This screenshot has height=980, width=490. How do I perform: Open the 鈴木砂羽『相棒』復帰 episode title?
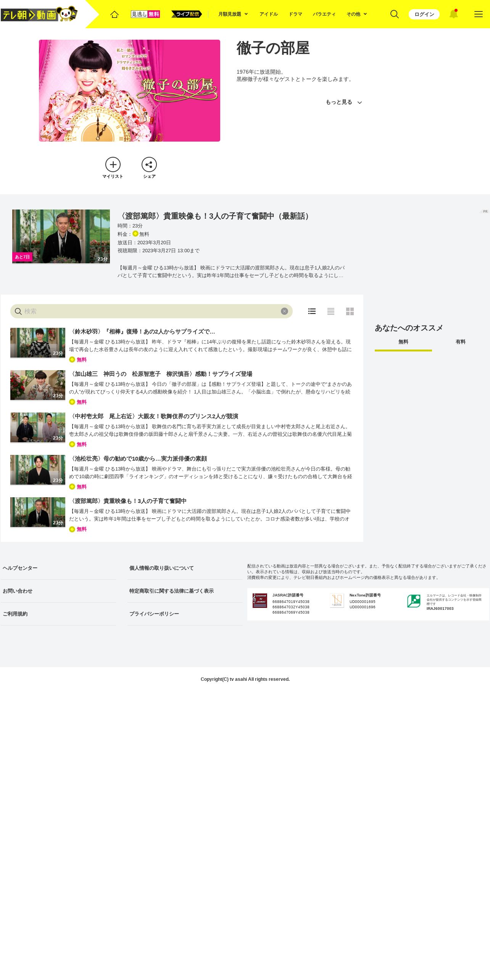point(142,332)
